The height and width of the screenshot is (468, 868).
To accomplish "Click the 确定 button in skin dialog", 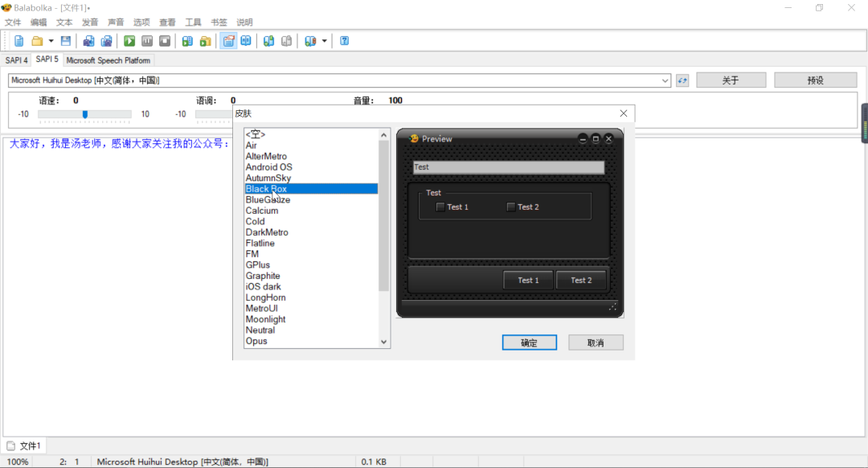I will coord(530,343).
